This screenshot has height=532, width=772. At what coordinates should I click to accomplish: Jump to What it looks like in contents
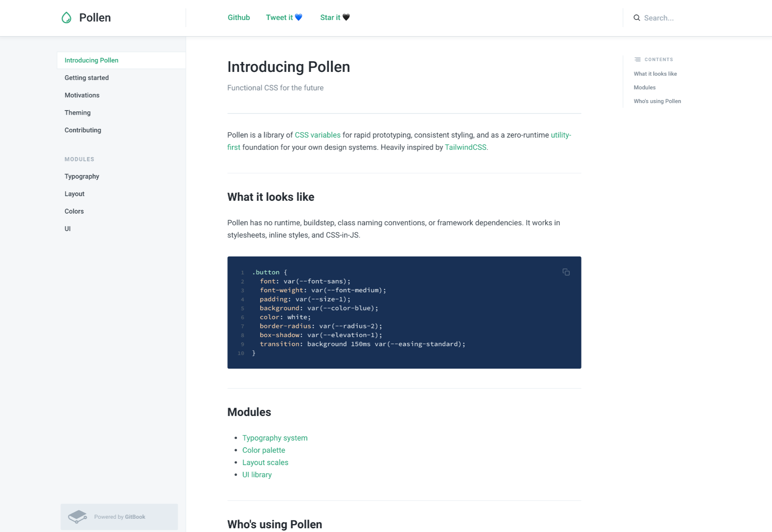[655, 74]
